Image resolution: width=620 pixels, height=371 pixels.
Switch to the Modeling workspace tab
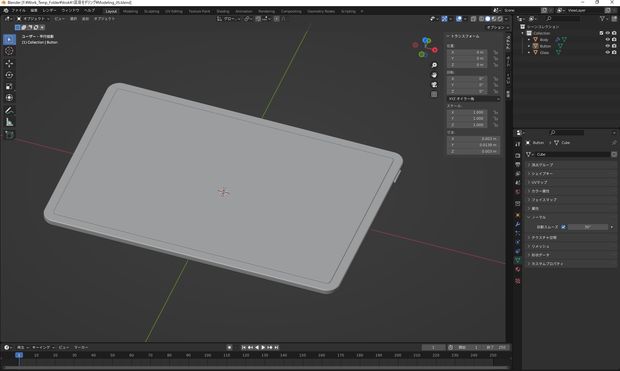tap(130, 11)
